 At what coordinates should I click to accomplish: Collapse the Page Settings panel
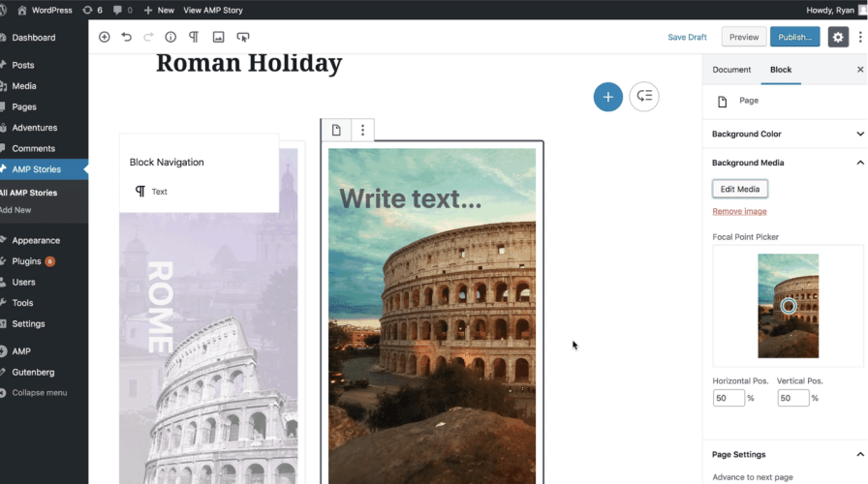pos(859,454)
